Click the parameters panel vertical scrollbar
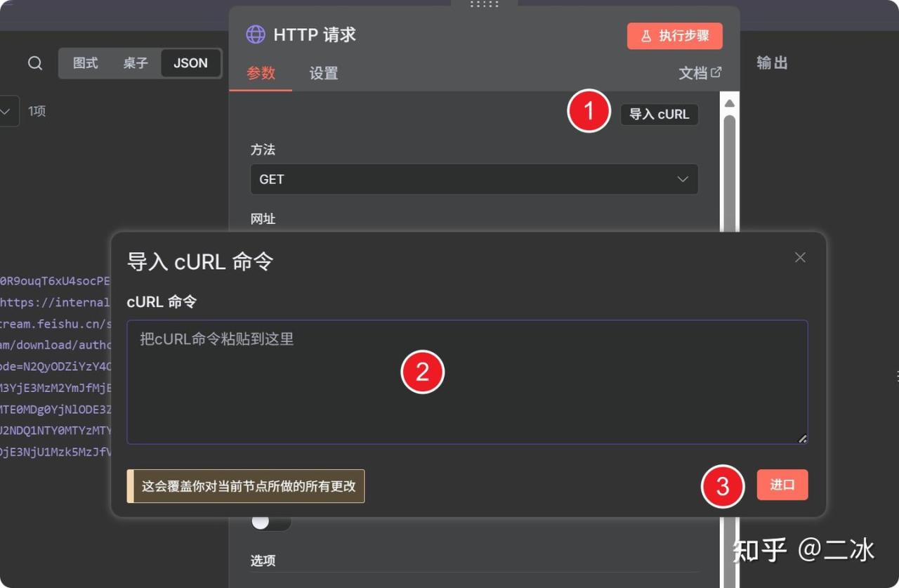 pyautogui.click(x=729, y=169)
